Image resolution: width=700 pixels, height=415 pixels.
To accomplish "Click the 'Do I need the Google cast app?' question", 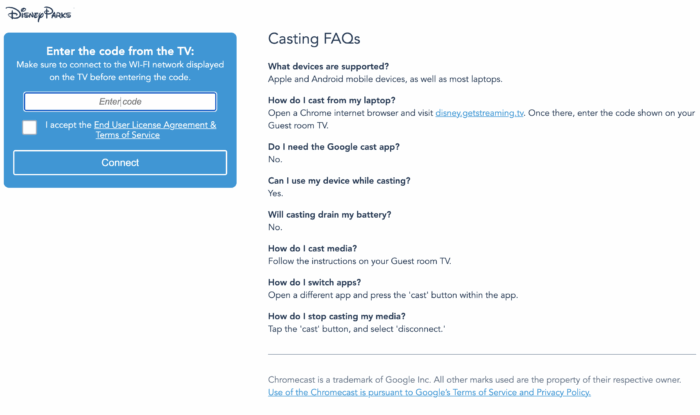I will coord(333,147).
